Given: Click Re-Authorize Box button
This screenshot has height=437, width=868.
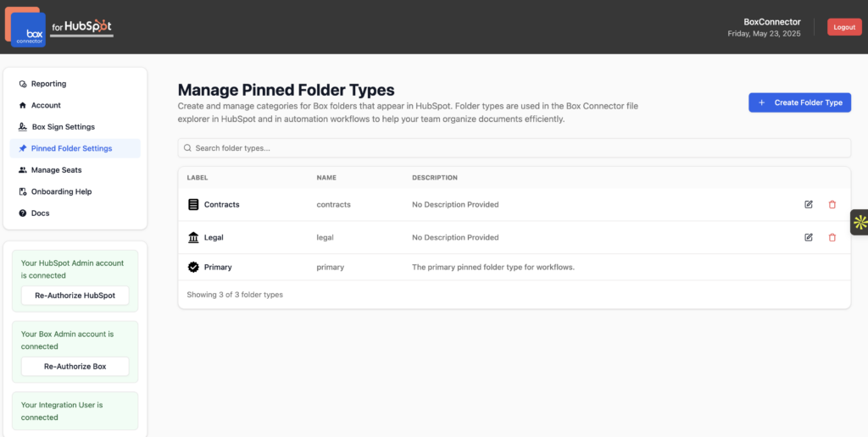Looking at the screenshot, I should click(x=75, y=366).
